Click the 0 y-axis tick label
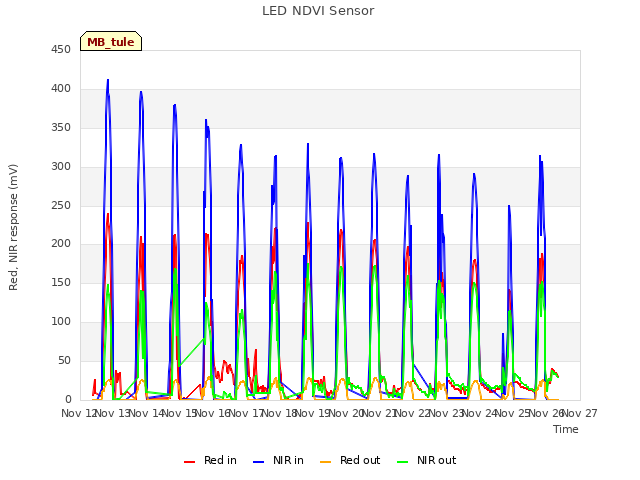The image size is (640, 480). click(68, 400)
